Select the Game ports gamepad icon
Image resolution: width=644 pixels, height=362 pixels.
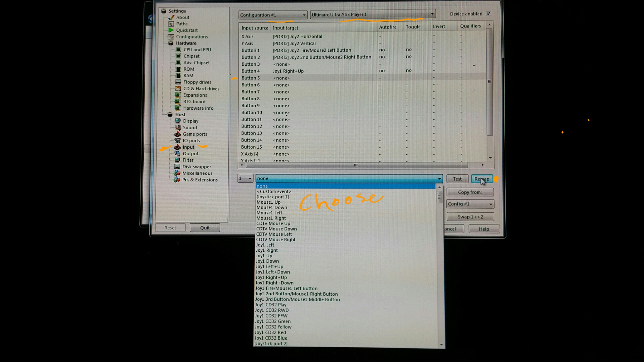[x=178, y=134]
